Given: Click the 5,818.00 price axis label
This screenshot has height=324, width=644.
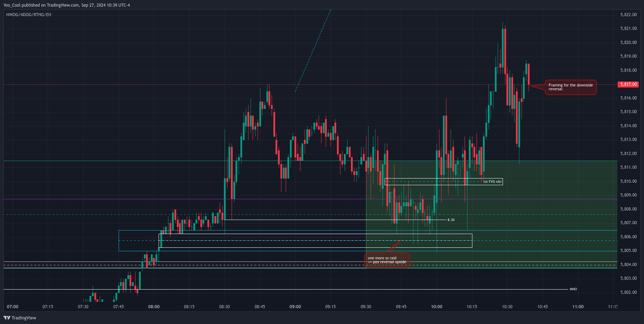Looking at the screenshot, I should pos(629,70).
